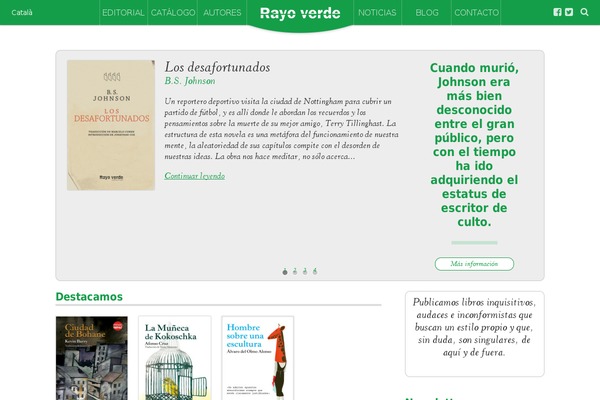Switch language to Català
Viewport: 600px width, 400px height.
tap(22, 13)
